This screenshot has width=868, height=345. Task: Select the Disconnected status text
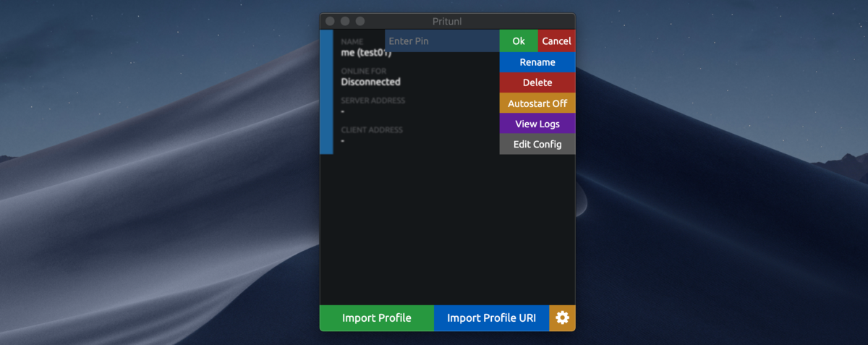click(370, 82)
